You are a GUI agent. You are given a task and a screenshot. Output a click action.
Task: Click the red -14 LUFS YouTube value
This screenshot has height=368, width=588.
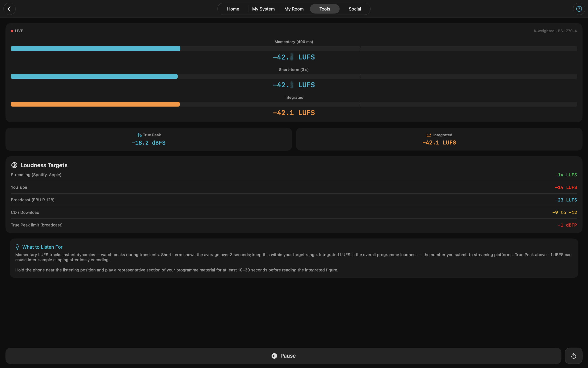566,187
